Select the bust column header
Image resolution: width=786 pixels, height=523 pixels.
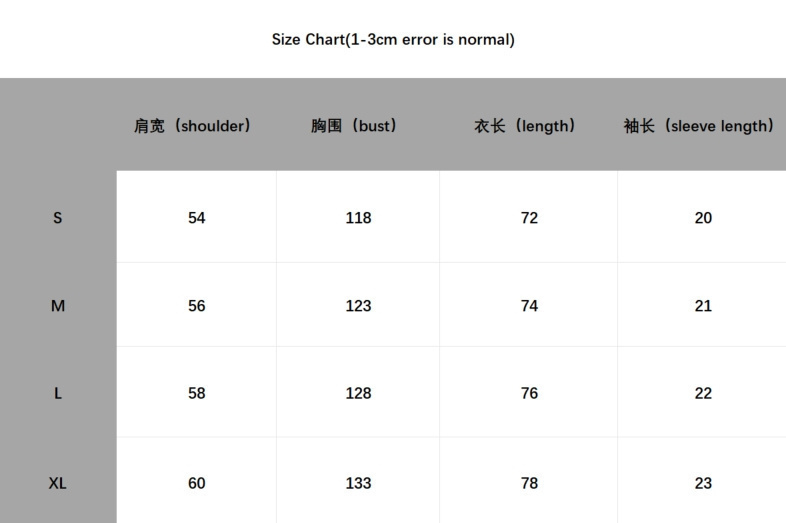click(x=354, y=125)
